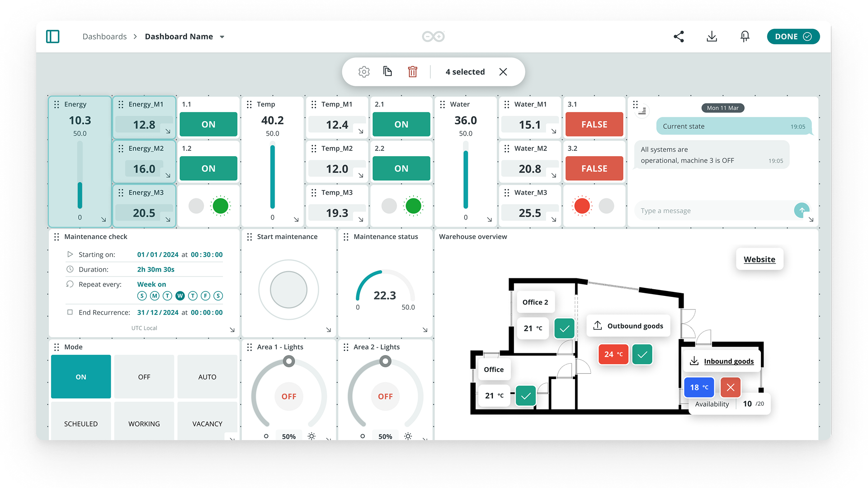Edit the 2h 30m 30s duration field
This screenshot has height=488, width=868.
pos(156,269)
